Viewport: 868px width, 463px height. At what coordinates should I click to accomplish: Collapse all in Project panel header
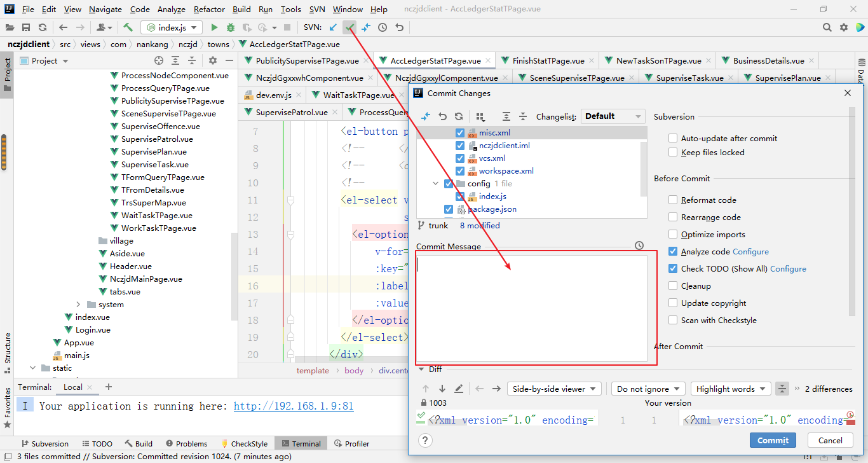pos(193,60)
